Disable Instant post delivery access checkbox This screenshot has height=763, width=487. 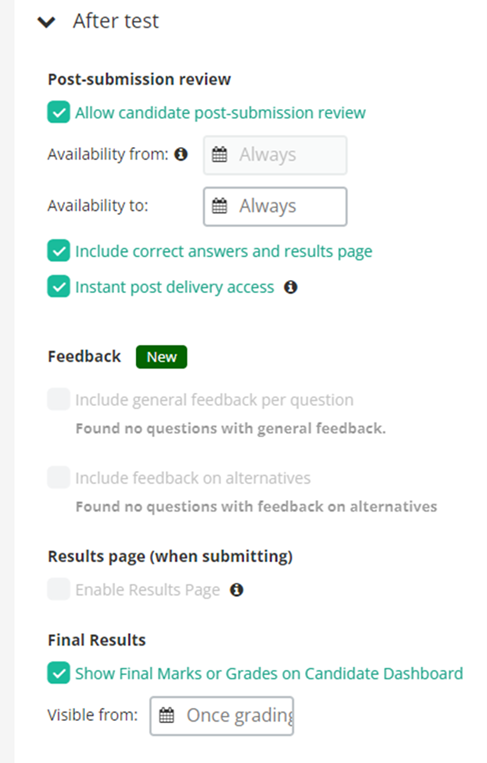pos(58,287)
